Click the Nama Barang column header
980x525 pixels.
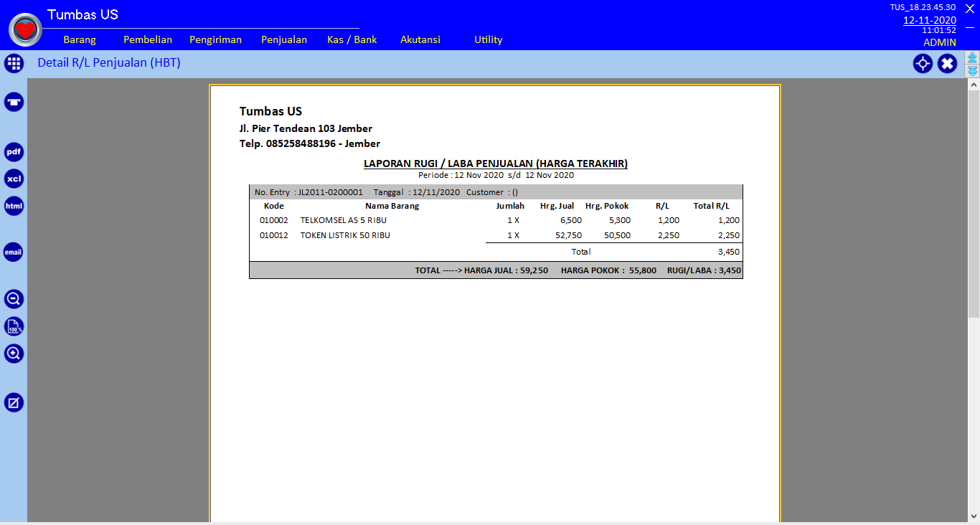(x=392, y=206)
